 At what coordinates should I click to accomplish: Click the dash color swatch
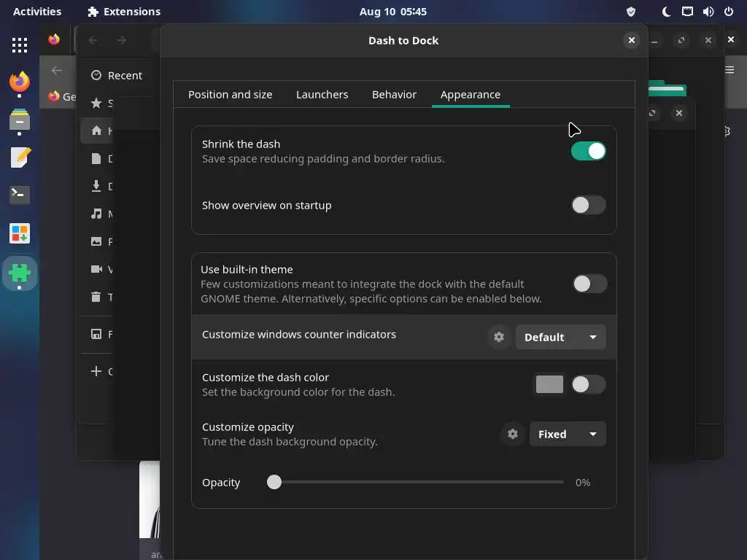tap(549, 384)
